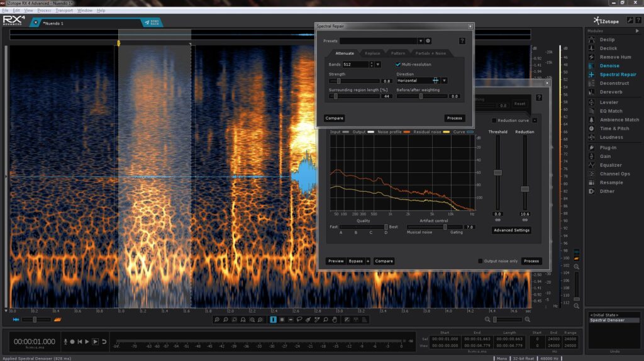Open the Direction dropdown set to Horizontal
The image size is (644, 361).
pos(444,81)
